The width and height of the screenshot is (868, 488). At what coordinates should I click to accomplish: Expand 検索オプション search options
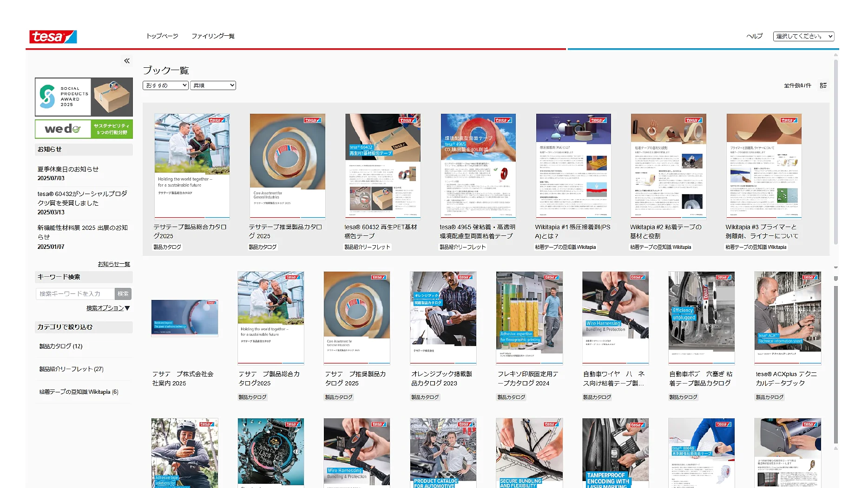coord(108,308)
